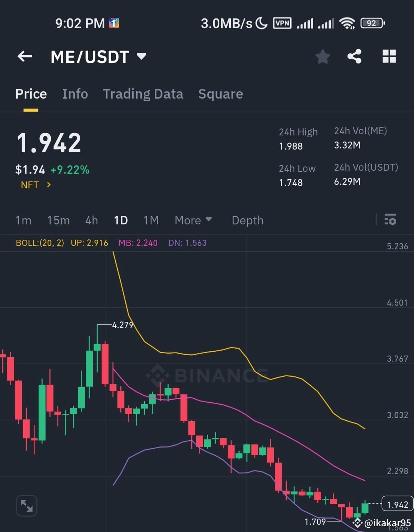Open the grid layout icon top right

point(389,56)
